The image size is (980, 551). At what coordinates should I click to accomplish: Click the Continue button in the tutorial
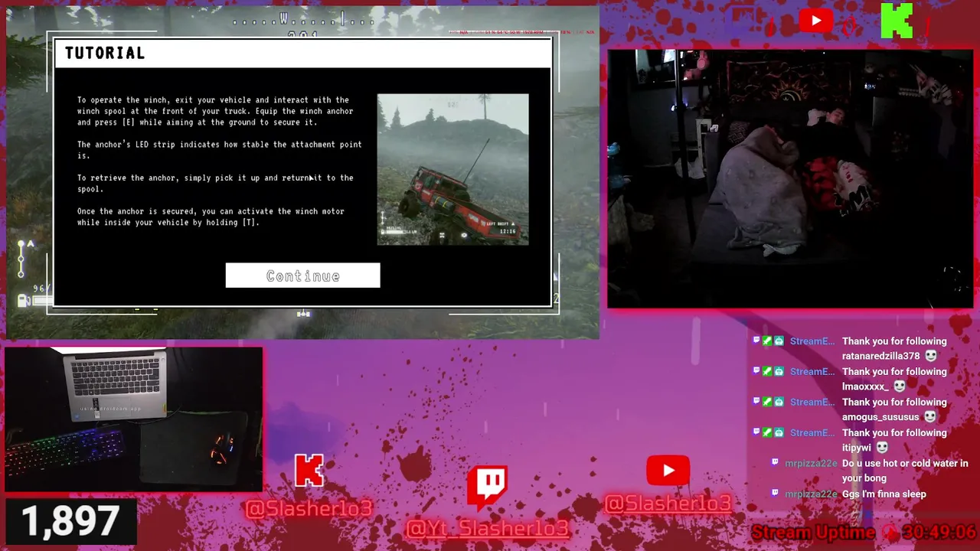pyautogui.click(x=302, y=275)
